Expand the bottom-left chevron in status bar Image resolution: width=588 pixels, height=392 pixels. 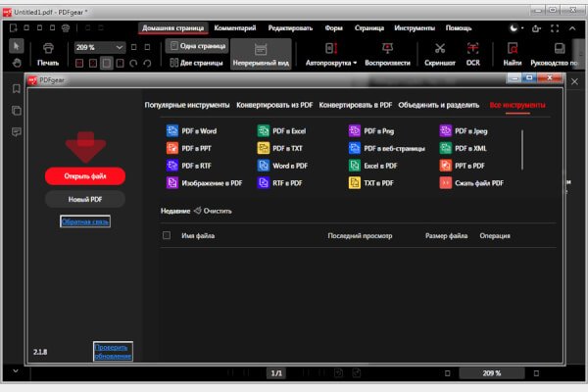coord(16,371)
